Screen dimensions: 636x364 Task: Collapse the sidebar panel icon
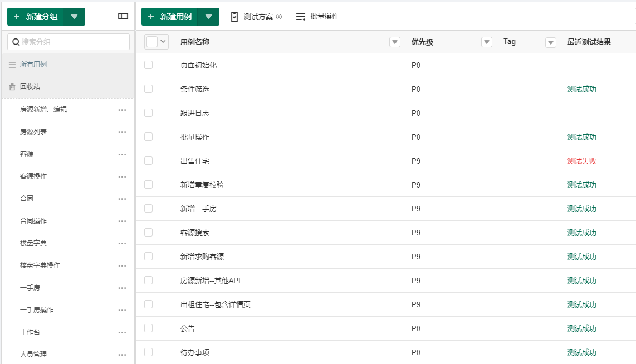pyautogui.click(x=123, y=16)
